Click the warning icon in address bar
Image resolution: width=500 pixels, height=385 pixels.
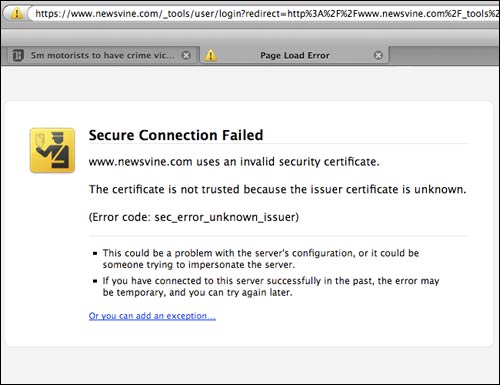[16, 14]
